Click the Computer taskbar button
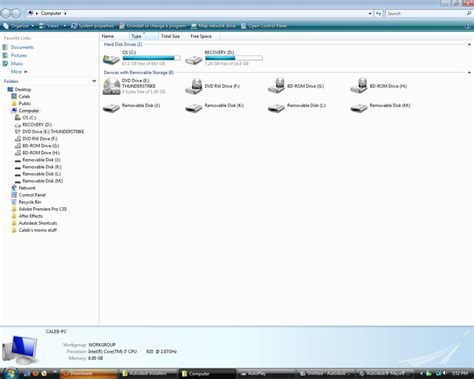Screen dimensions: 474x379 click(207, 374)
